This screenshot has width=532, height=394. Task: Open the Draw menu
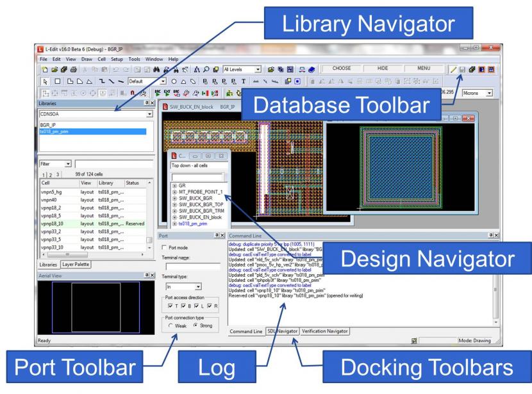point(87,59)
